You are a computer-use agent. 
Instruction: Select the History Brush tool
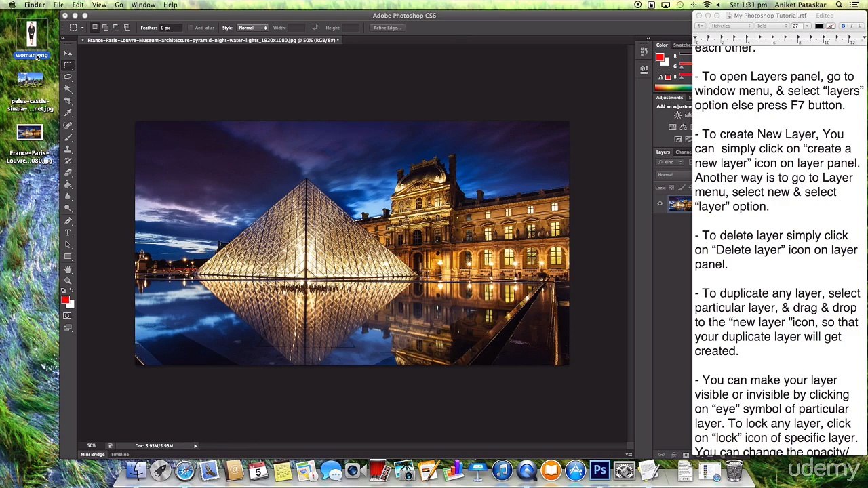68,161
